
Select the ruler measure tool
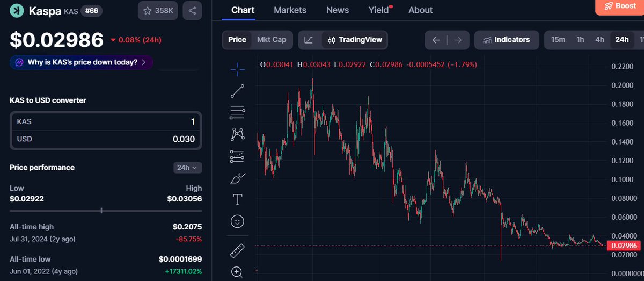[x=238, y=250]
